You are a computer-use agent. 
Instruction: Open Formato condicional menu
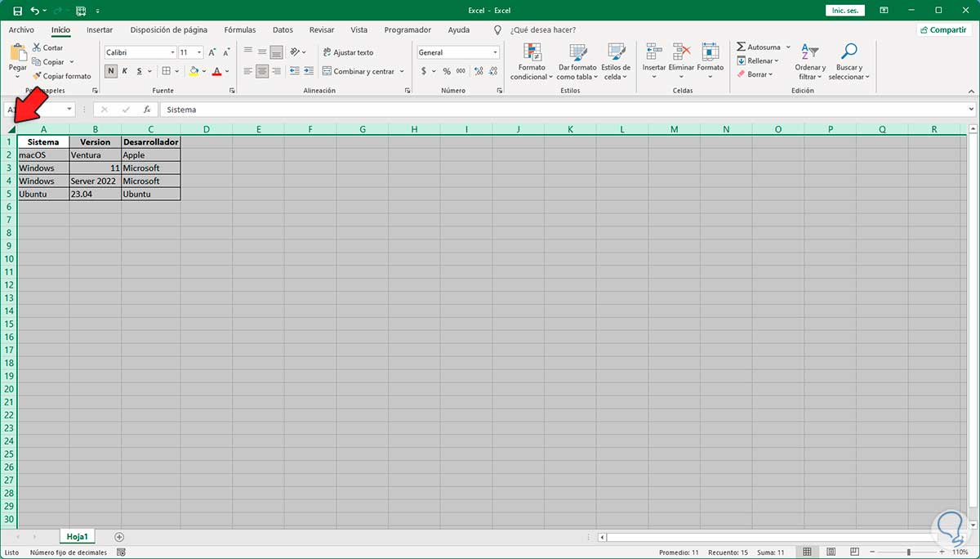point(532,61)
